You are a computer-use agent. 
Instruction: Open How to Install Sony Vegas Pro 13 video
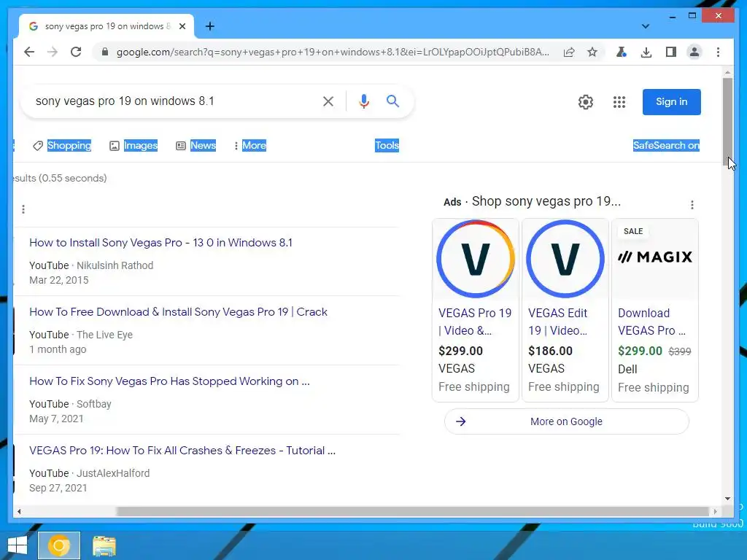tap(160, 242)
